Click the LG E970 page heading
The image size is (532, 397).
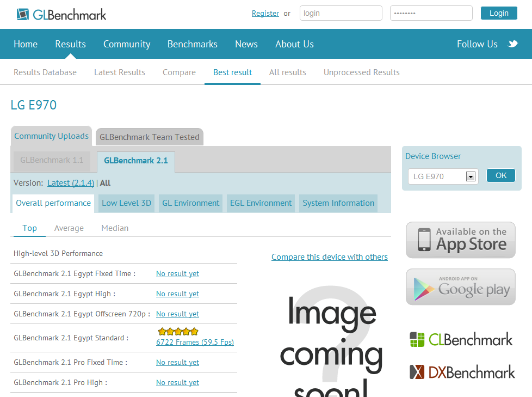34,105
